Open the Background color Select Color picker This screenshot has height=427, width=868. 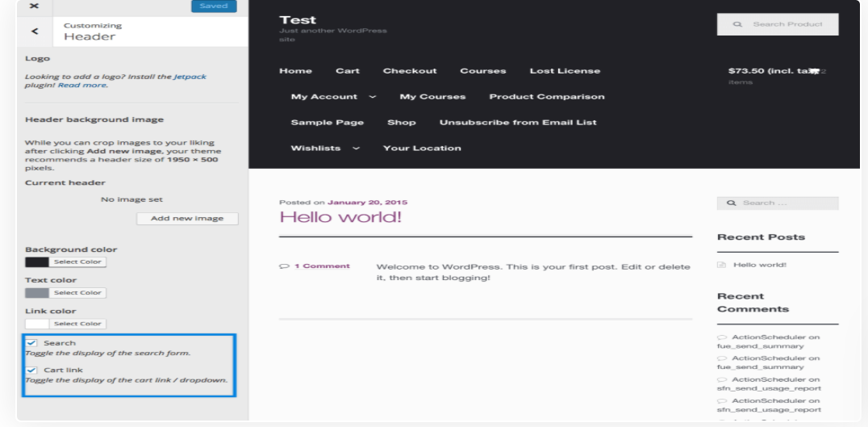[x=77, y=262]
